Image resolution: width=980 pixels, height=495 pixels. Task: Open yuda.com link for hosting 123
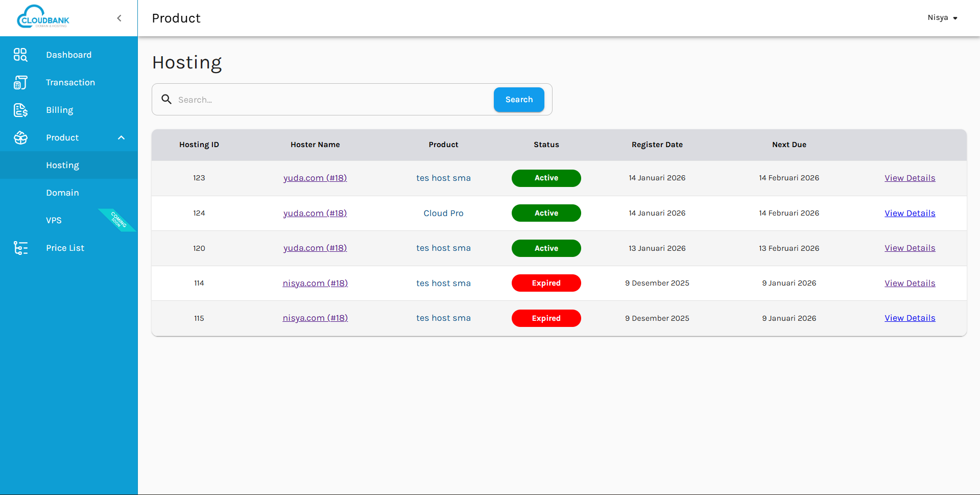click(315, 178)
